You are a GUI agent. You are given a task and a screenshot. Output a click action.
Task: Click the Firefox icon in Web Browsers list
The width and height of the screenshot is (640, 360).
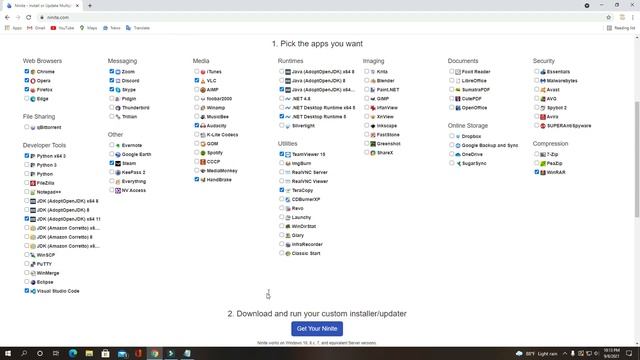(33, 90)
